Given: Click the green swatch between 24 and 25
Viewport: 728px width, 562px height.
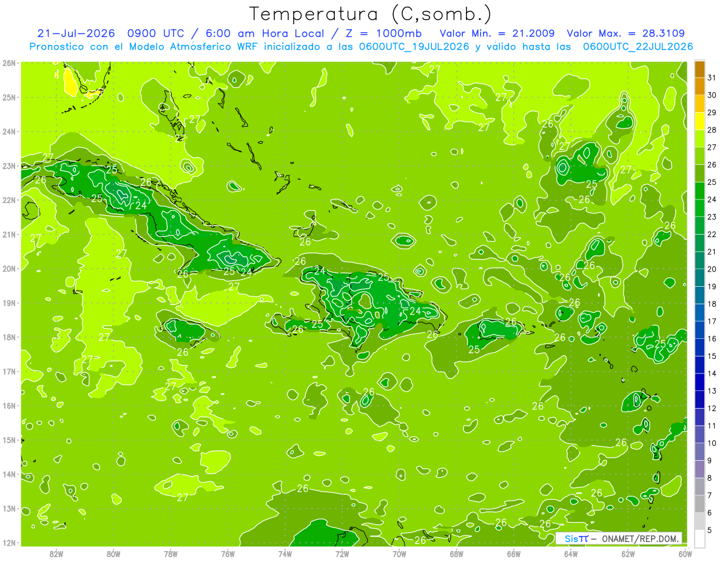Looking at the screenshot, I should [x=699, y=190].
